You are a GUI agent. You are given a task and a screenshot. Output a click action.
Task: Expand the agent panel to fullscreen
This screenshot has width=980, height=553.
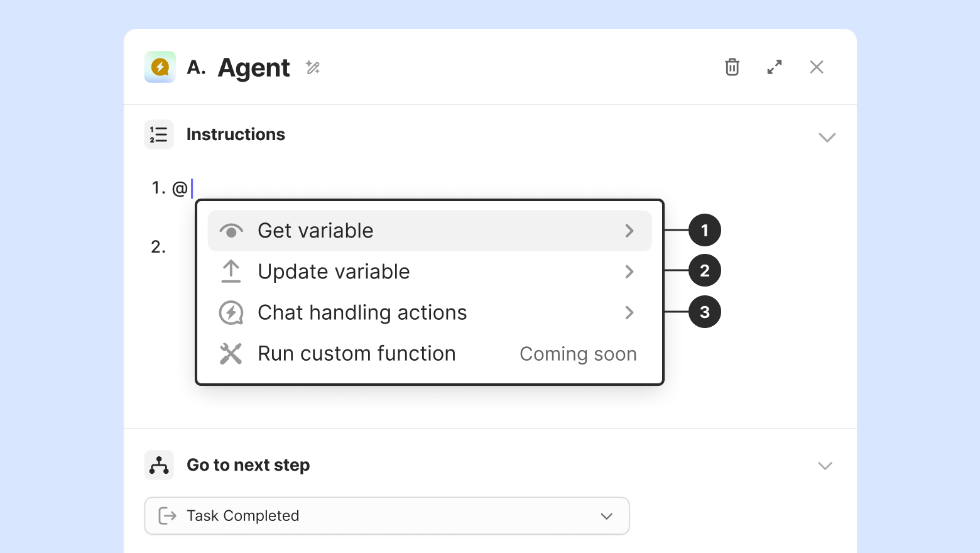tap(775, 67)
